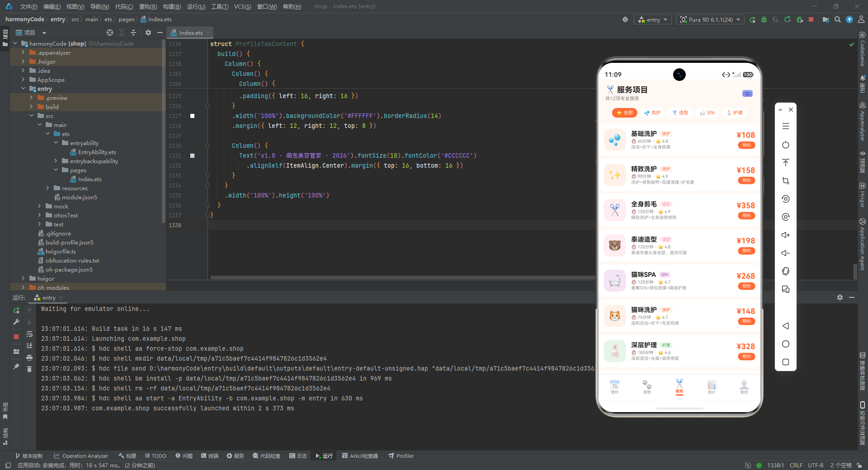Click the emulator home circle button
Viewport: 868px width, 470px height.
pyautogui.click(x=786, y=344)
